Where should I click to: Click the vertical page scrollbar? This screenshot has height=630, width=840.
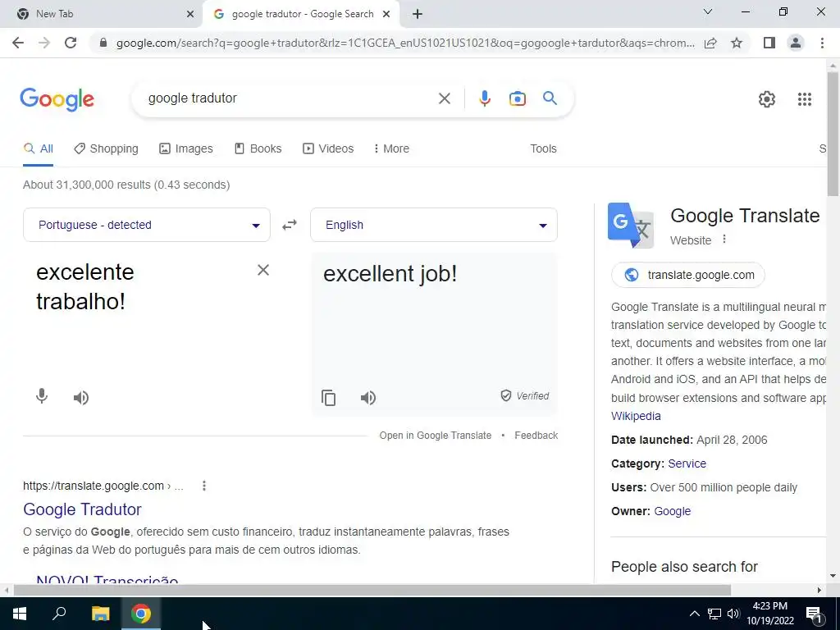(833, 134)
